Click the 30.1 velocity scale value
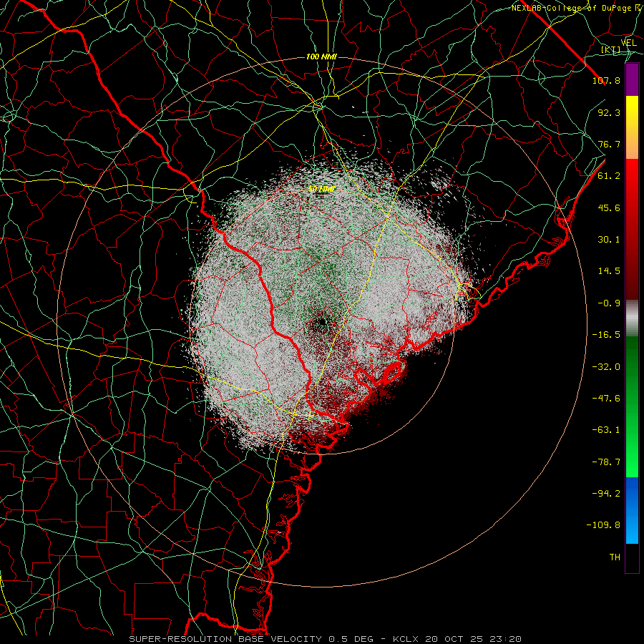Image resolution: width=644 pixels, height=644 pixels. coord(609,240)
